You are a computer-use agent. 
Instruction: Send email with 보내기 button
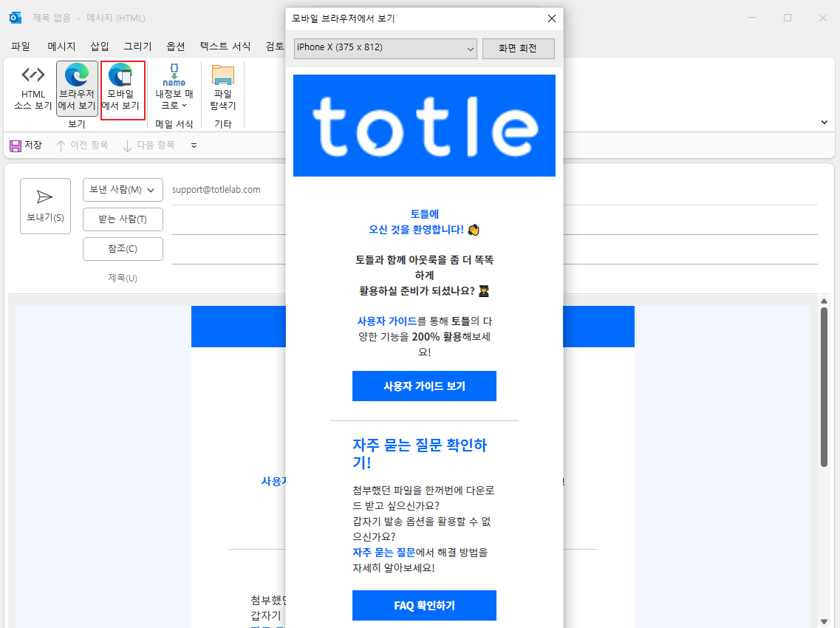coord(46,205)
